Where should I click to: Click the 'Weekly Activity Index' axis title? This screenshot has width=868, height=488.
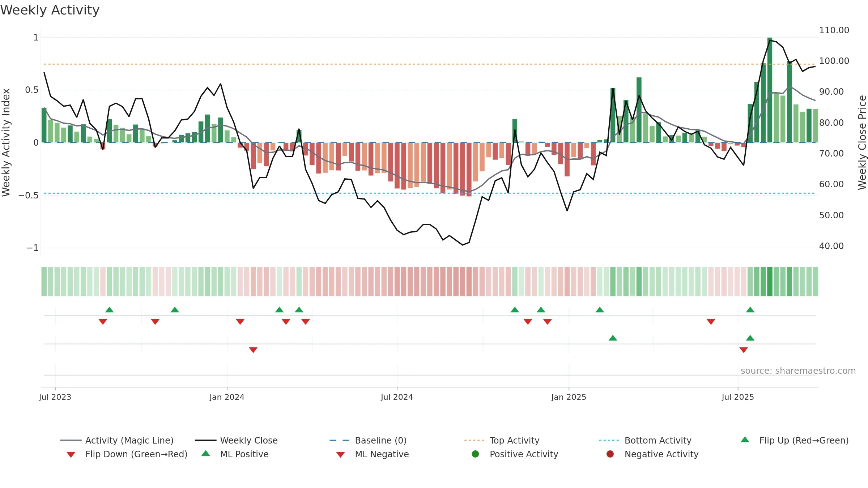tap(6, 142)
